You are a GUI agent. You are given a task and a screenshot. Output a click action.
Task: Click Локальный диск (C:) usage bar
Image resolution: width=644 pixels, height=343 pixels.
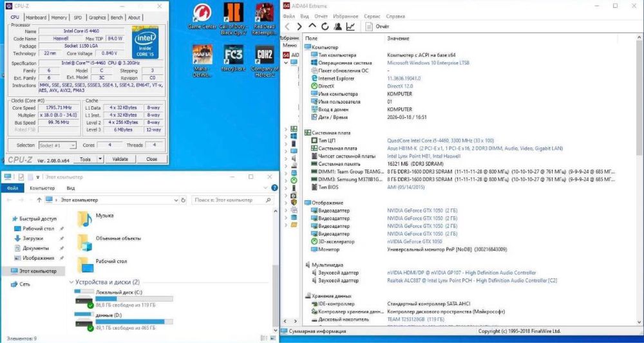pyautogui.click(x=134, y=299)
